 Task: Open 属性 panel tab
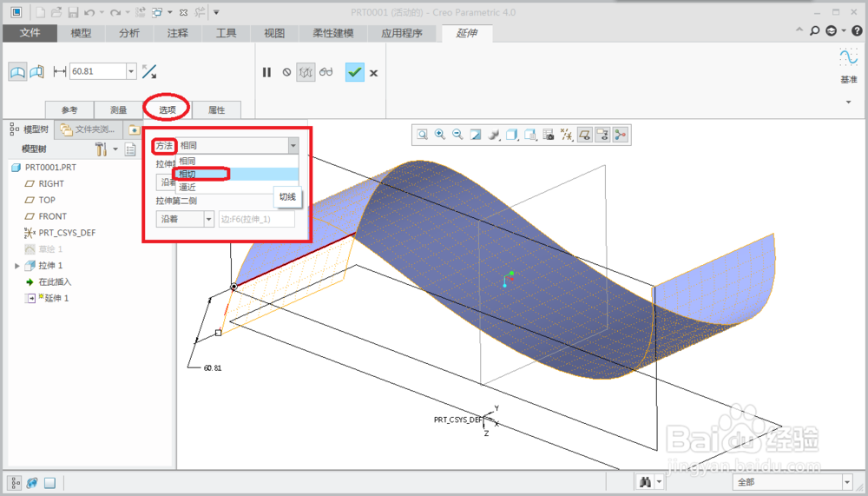(216, 109)
